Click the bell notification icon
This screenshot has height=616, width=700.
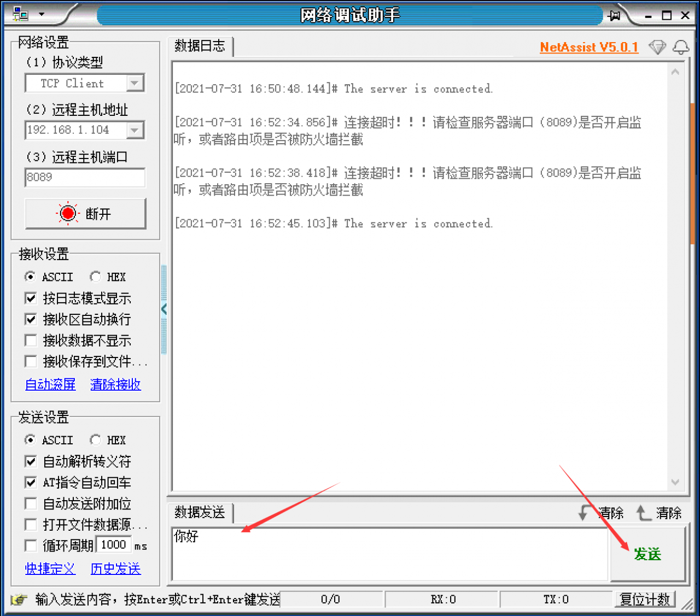click(681, 48)
